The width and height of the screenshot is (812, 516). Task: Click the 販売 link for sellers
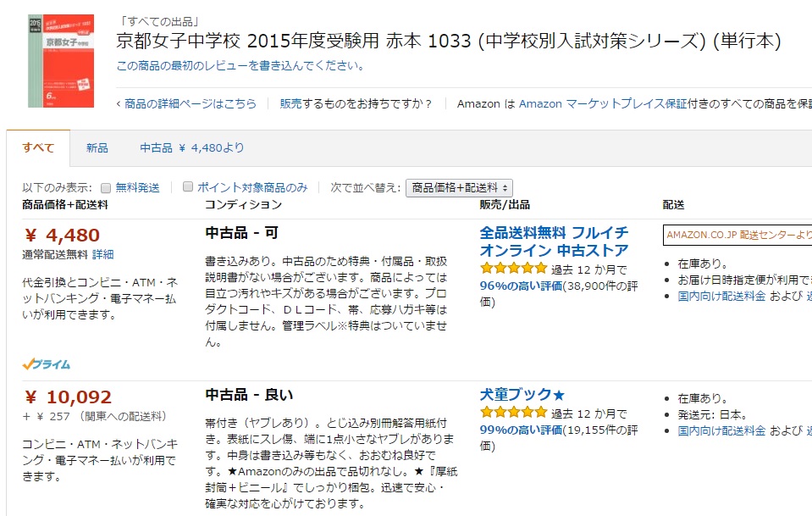click(x=290, y=103)
